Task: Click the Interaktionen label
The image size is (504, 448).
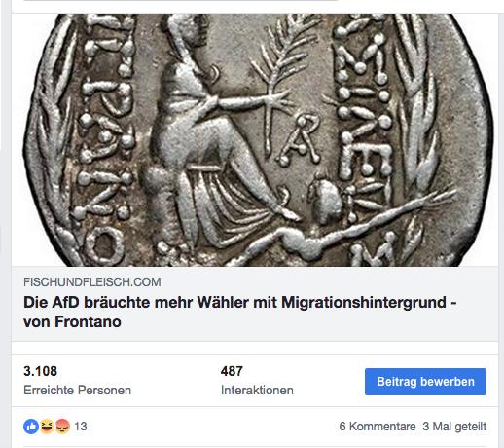Action: coord(257,391)
